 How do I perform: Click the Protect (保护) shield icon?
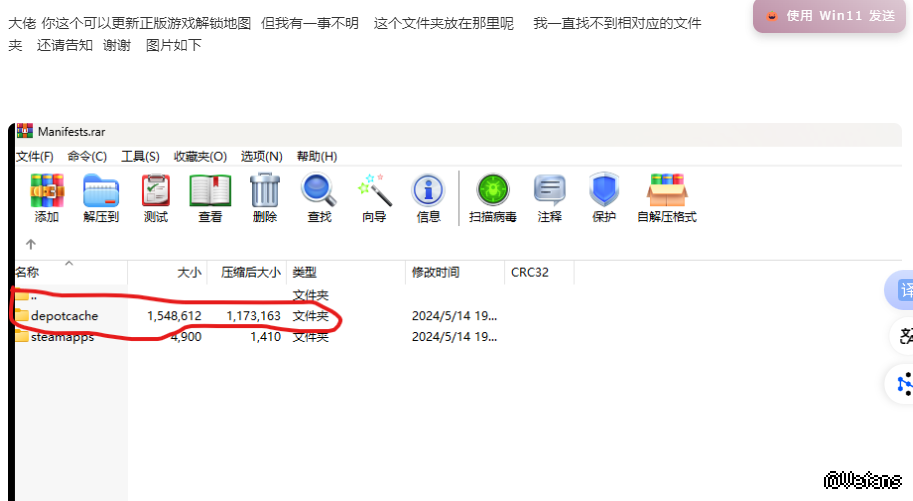tap(604, 190)
